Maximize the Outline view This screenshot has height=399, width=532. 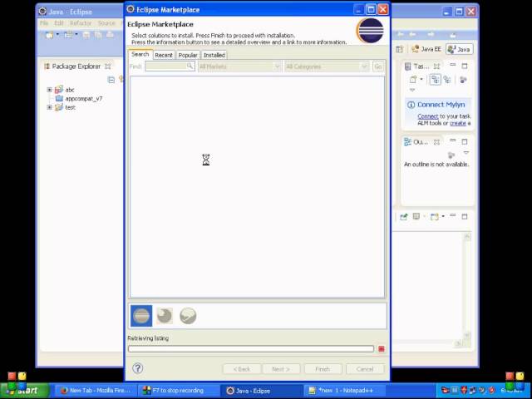pyautogui.click(x=465, y=141)
